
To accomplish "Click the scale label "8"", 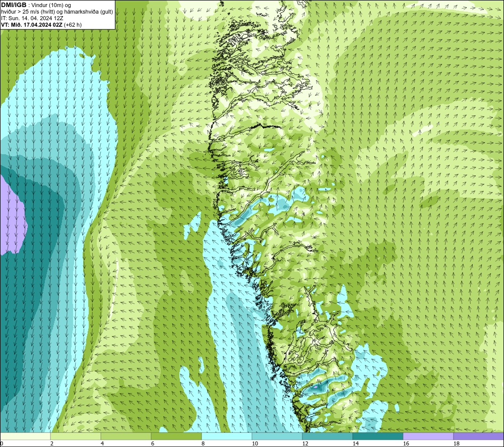I will coord(203,443).
